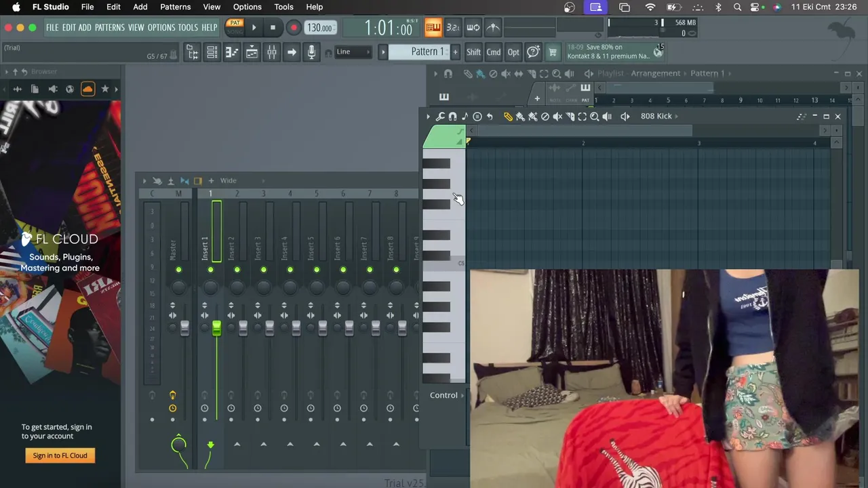Toggle PAT pattern mode
This screenshot has width=868, height=488.
[235, 23]
